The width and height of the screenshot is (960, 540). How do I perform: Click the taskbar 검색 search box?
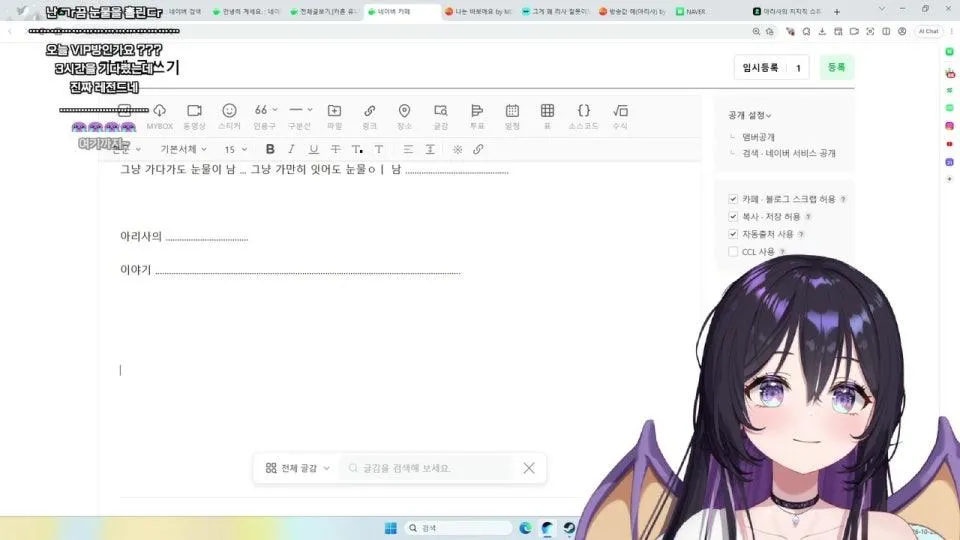coord(458,528)
